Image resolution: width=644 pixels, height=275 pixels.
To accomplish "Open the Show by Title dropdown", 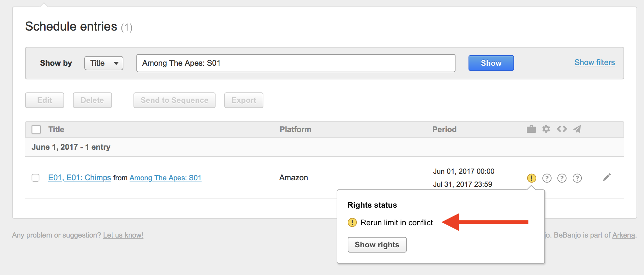I will click(104, 63).
